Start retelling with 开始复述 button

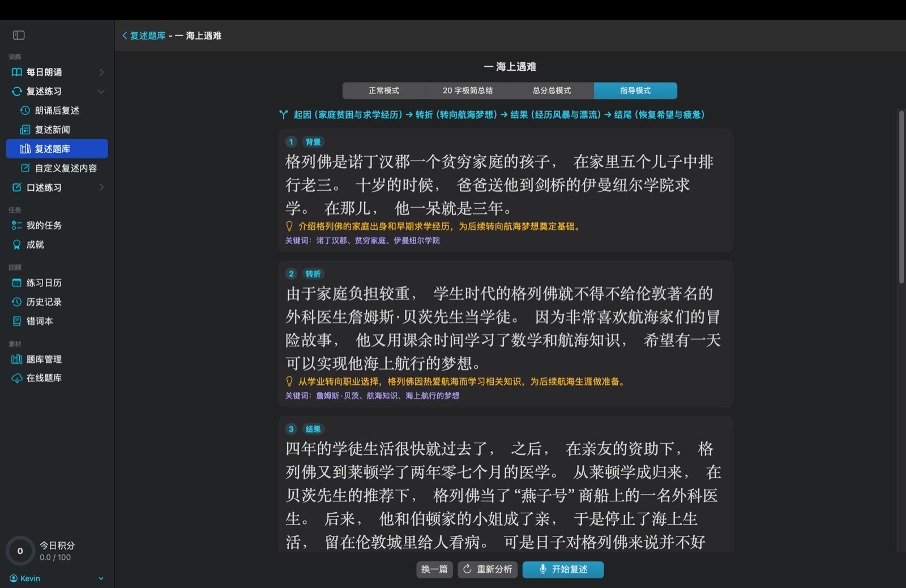pos(563,569)
